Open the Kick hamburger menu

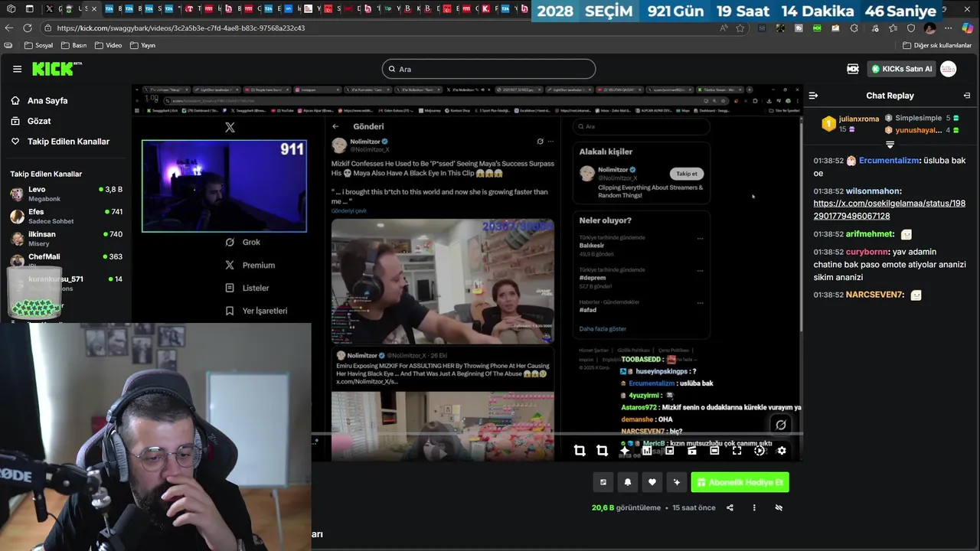[17, 69]
